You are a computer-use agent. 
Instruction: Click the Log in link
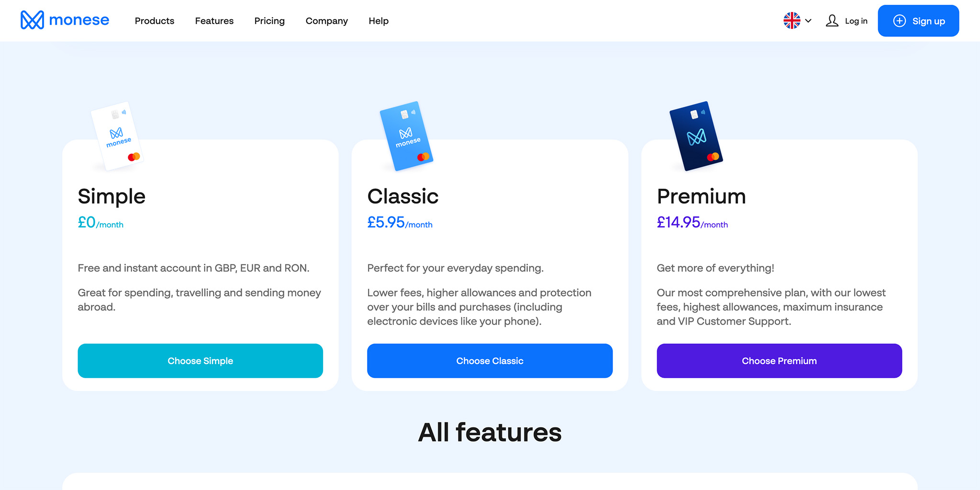[x=856, y=21]
